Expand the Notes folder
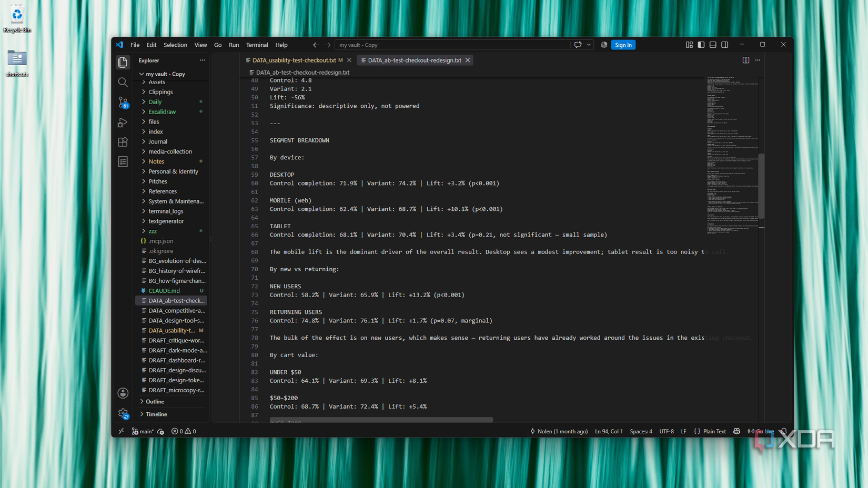The height and width of the screenshot is (488, 868). pos(172,161)
